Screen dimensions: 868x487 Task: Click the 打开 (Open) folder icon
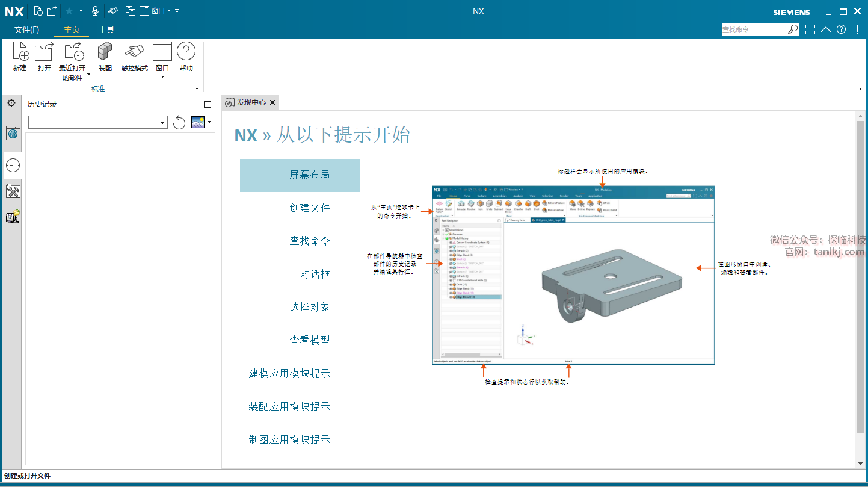pos(44,53)
